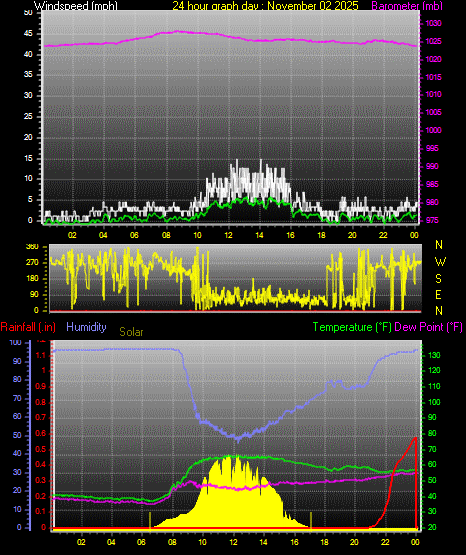Click the 12 hour label under the windspeed chart
Image resolution: width=466 pixels, height=555 pixels.
pyautogui.click(x=228, y=235)
